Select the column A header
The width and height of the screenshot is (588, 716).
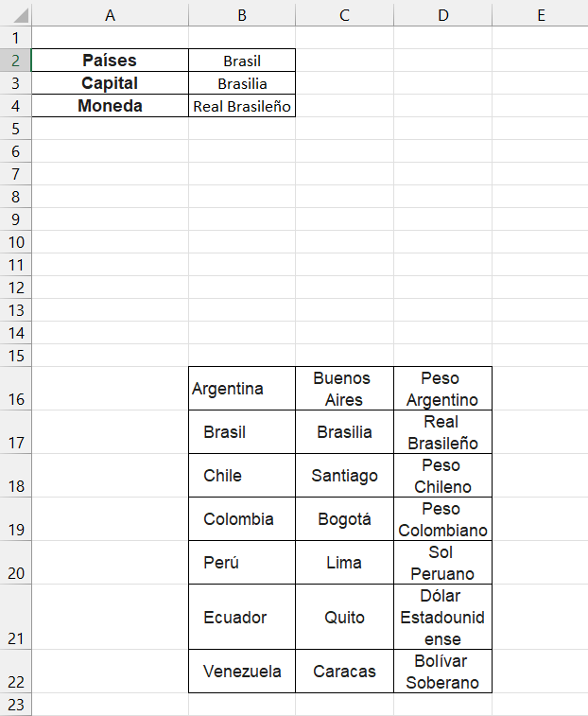pyautogui.click(x=110, y=14)
